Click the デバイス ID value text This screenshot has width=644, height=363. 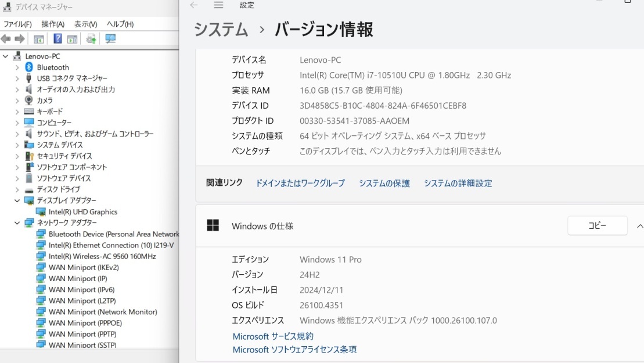(383, 106)
